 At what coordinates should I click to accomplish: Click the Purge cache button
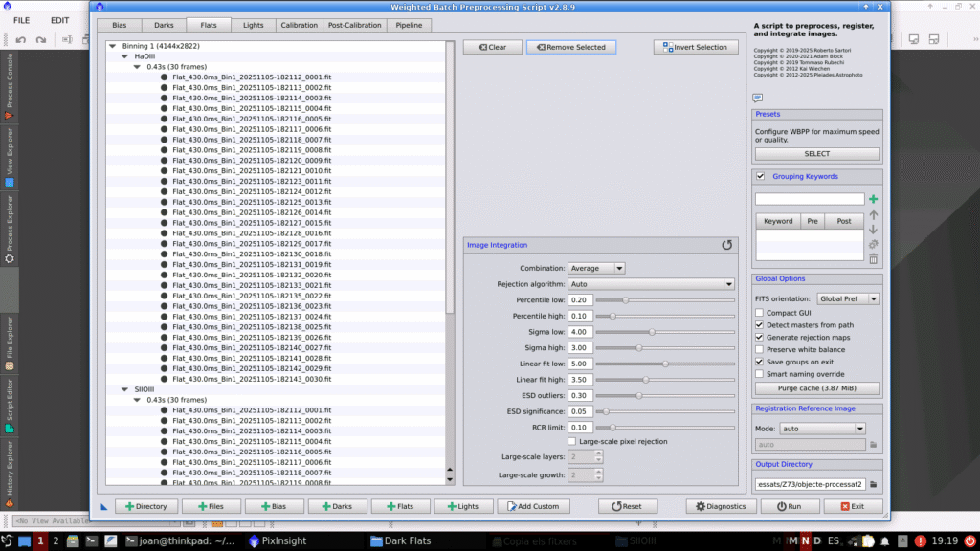tap(816, 389)
